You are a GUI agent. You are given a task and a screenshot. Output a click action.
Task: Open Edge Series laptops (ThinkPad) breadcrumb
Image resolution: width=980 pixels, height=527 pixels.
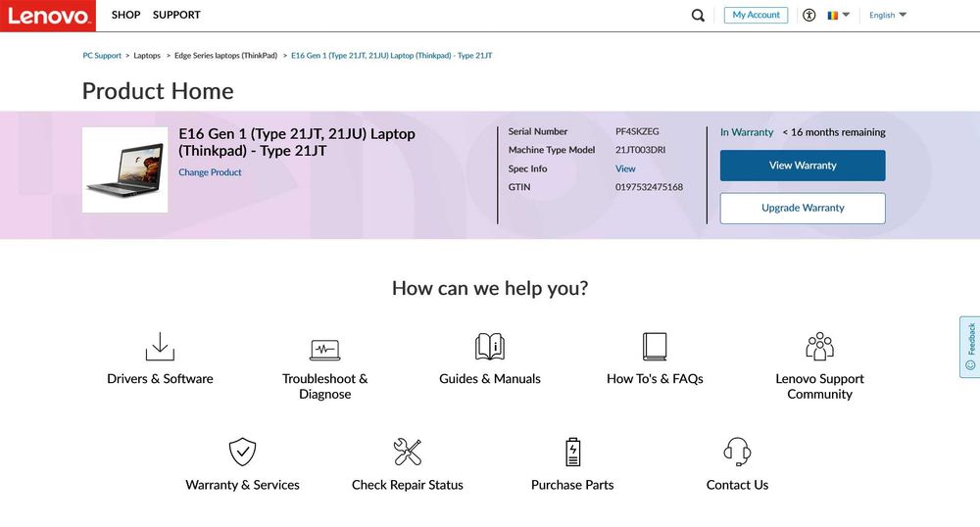(x=225, y=56)
